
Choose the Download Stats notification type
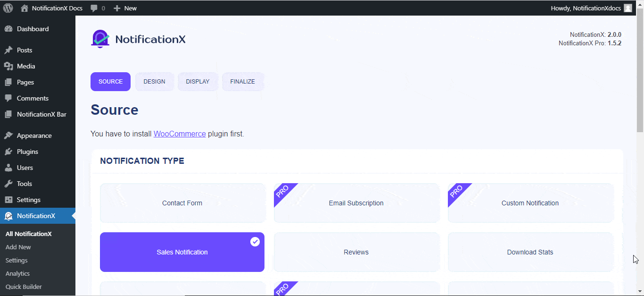(x=530, y=252)
